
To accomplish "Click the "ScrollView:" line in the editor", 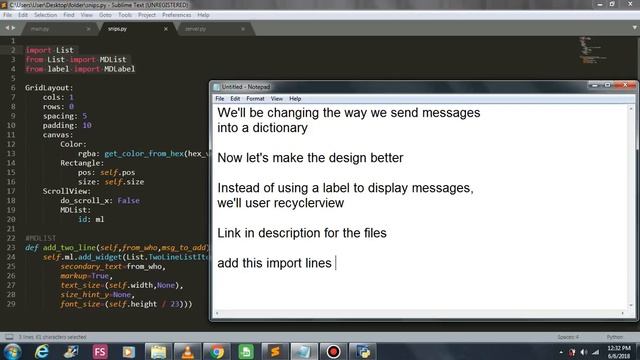I will (67, 191).
